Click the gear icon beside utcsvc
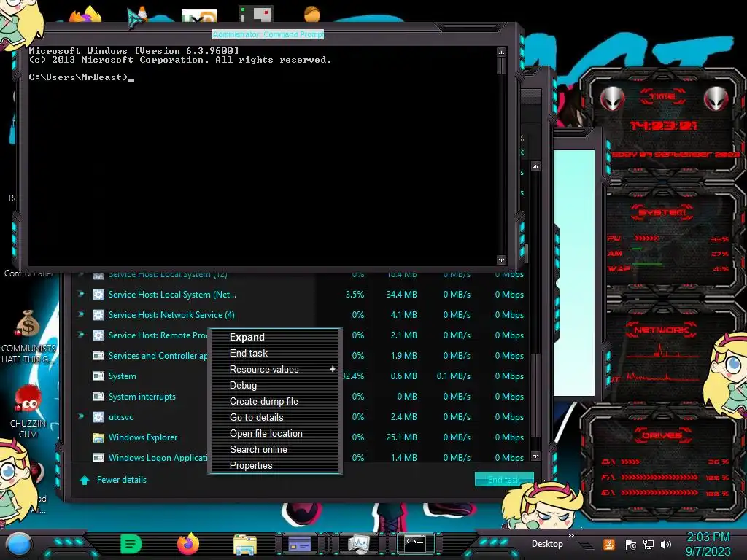The height and width of the screenshot is (560, 747). (x=98, y=416)
